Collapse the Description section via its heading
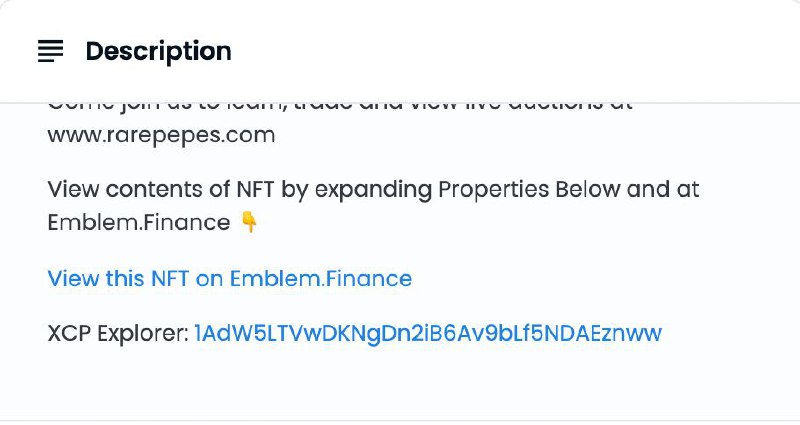Viewport: 800px width, 425px height. coord(158,51)
